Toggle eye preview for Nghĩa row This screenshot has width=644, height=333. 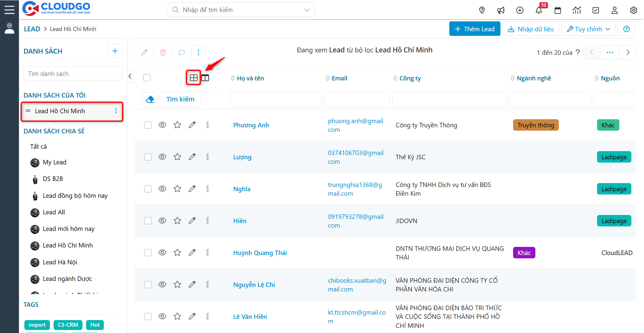click(162, 189)
